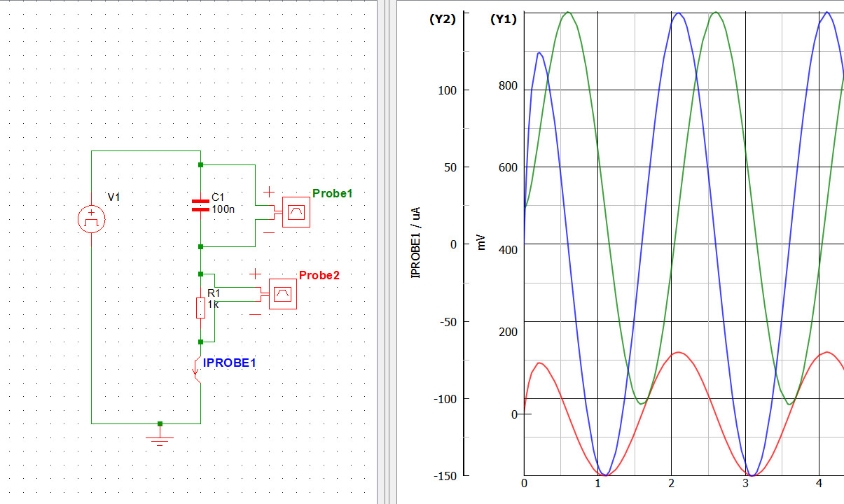Select the C1 capacitor symbol
Image resolution: width=844 pixels, height=504 pixels.
[x=200, y=205]
